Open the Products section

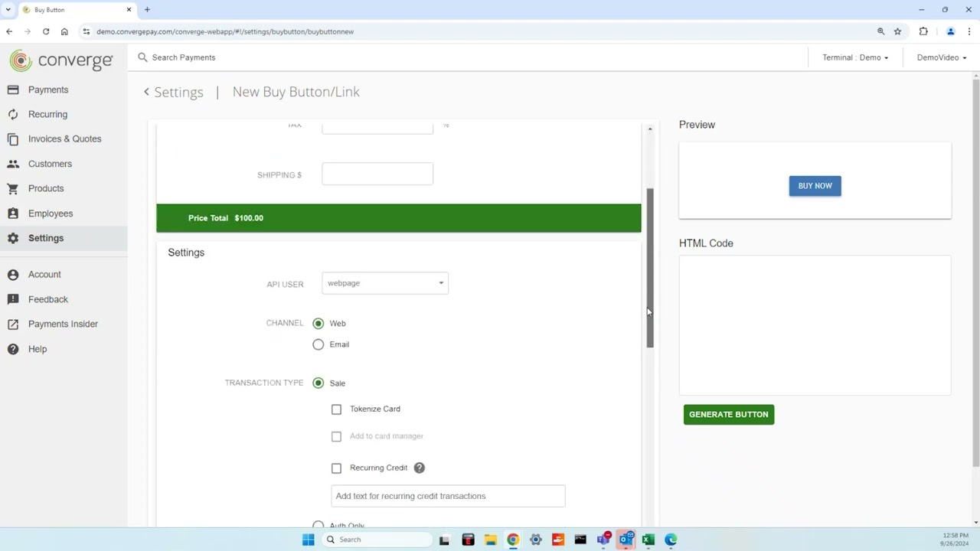point(46,188)
